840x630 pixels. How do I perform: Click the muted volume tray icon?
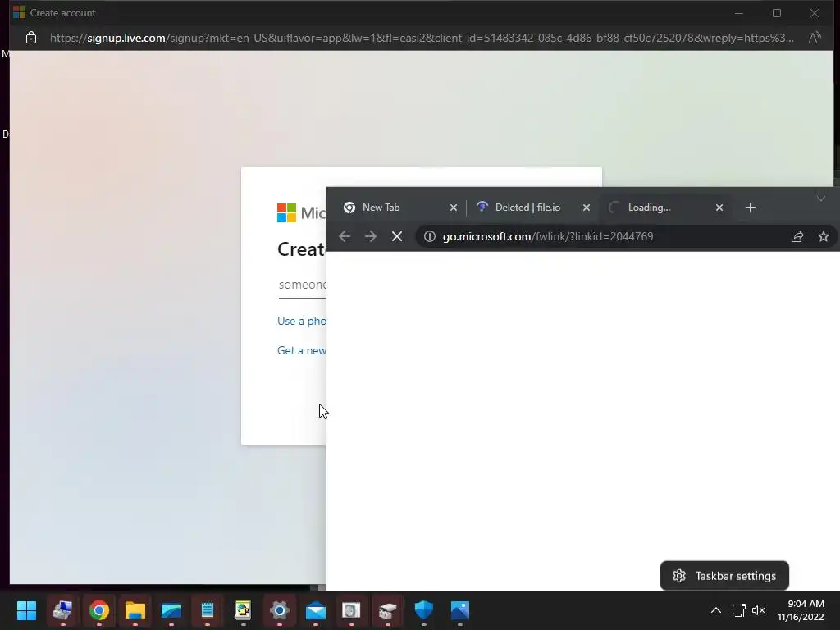759,610
